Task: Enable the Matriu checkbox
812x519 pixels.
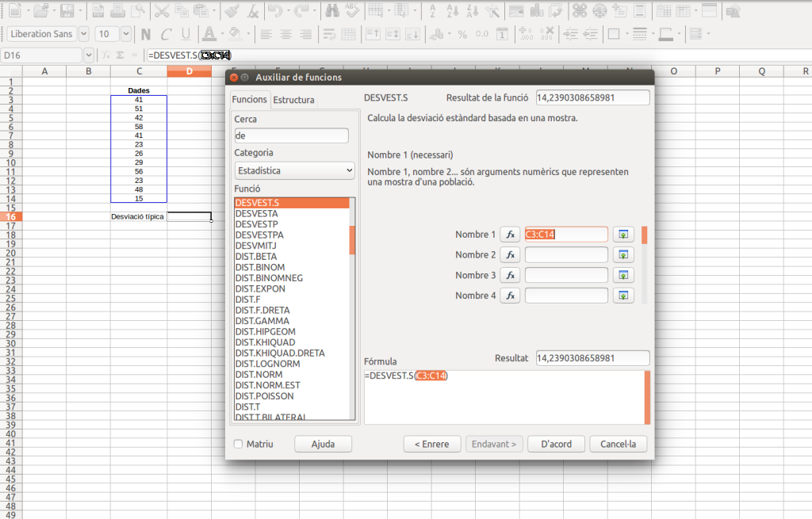Action: point(239,444)
